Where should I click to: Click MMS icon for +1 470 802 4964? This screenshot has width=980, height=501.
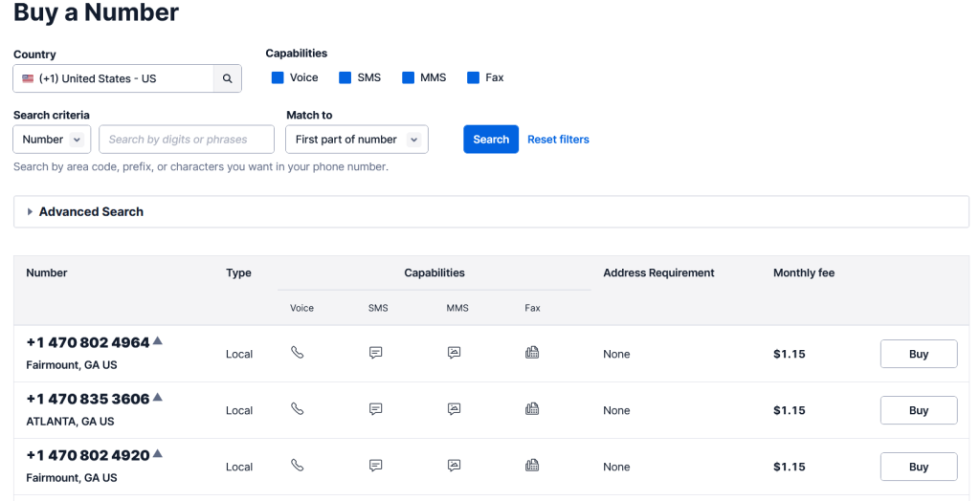(455, 352)
